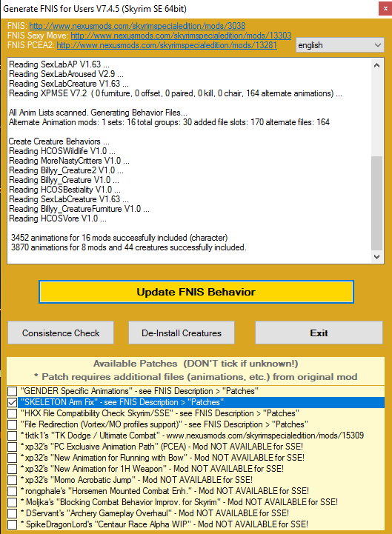Click Update FNIS Behavior button
Viewport: 392px width, 534px height.
[196, 292]
